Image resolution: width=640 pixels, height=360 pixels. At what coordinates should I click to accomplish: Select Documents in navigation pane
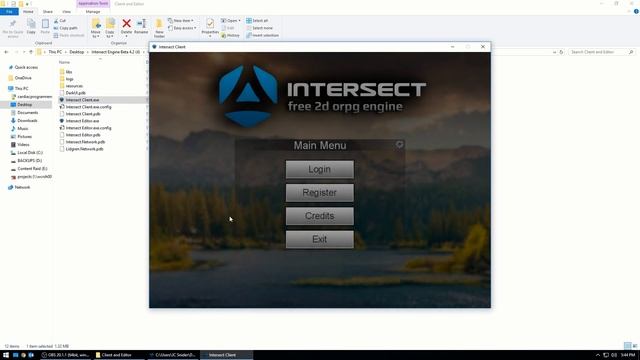pyautogui.click(x=27, y=113)
